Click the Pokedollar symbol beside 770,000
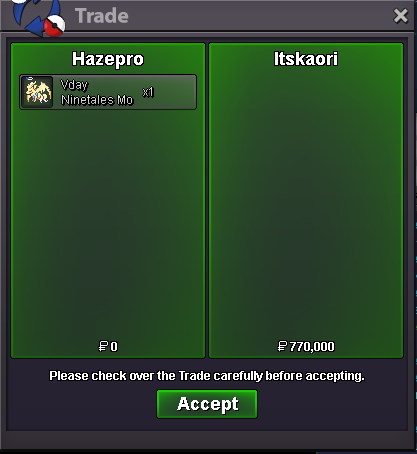The height and width of the screenshot is (454, 417). point(282,346)
